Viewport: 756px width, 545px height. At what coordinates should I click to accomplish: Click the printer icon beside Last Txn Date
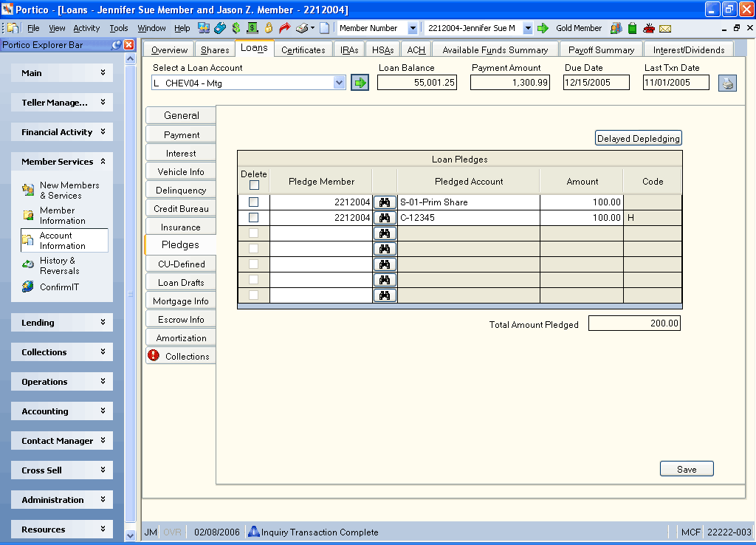[727, 83]
